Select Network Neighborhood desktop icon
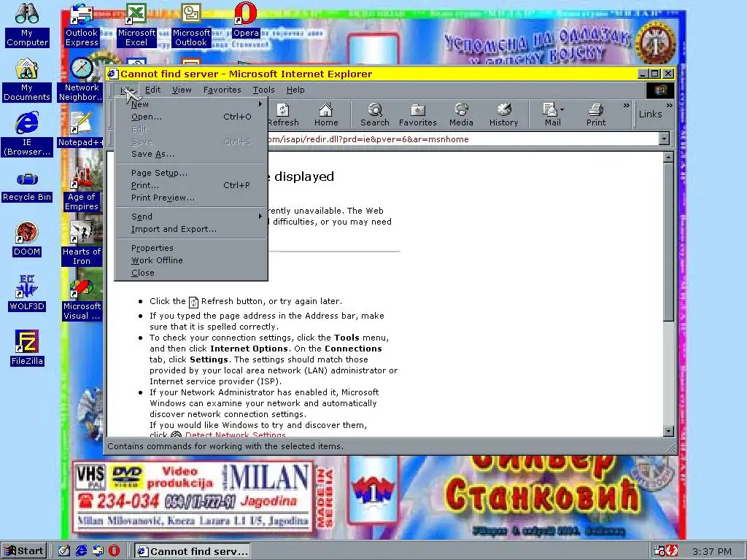The height and width of the screenshot is (560, 747). 82,79
